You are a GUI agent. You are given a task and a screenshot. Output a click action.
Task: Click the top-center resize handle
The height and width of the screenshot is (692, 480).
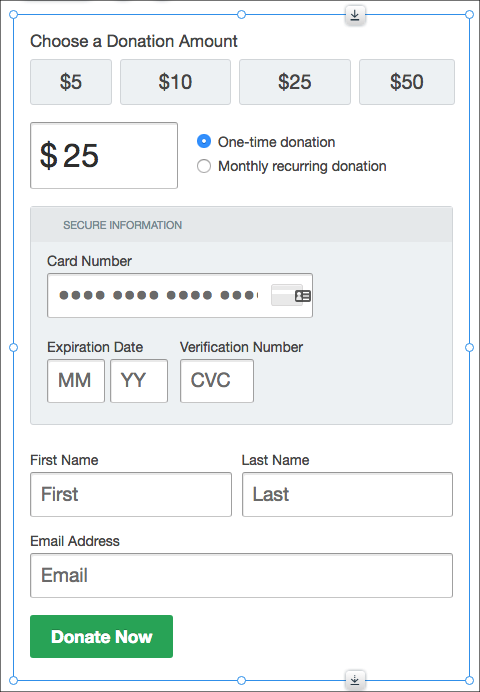click(x=241, y=15)
